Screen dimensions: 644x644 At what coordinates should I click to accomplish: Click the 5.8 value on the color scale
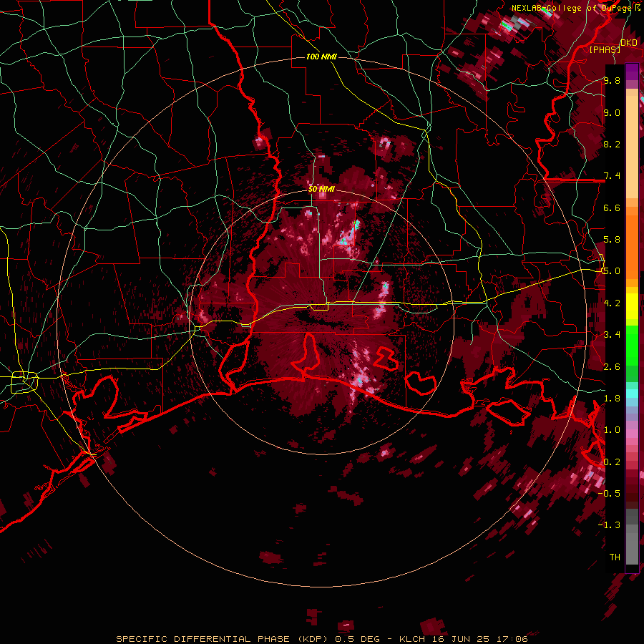[612, 240]
